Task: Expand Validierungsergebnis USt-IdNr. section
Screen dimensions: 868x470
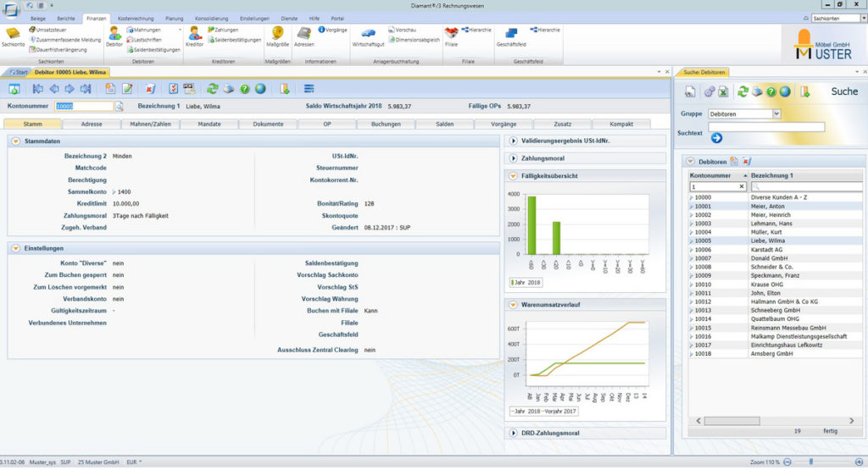Action: [513, 141]
